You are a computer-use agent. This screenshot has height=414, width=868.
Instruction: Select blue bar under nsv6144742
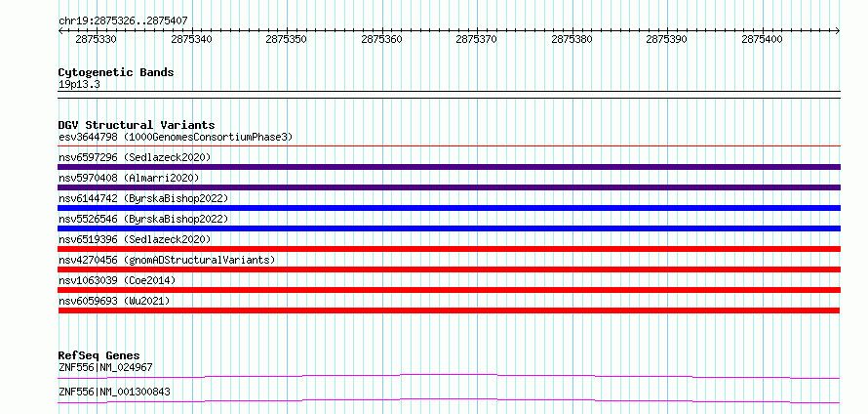coord(449,208)
